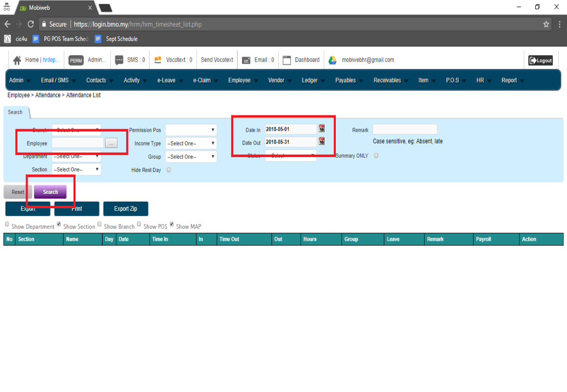The image size is (567, 392).
Task: Click the purple Search button
Action: [x=50, y=192]
